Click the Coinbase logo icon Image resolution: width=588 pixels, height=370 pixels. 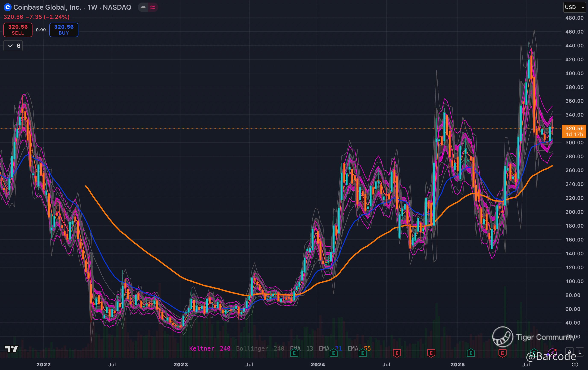point(7,7)
